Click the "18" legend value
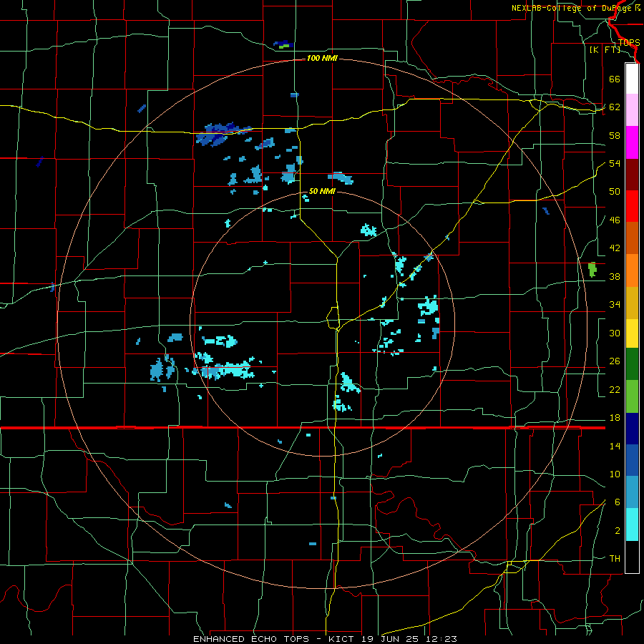The width and height of the screenshot is (644, 644). click(615, 418)
